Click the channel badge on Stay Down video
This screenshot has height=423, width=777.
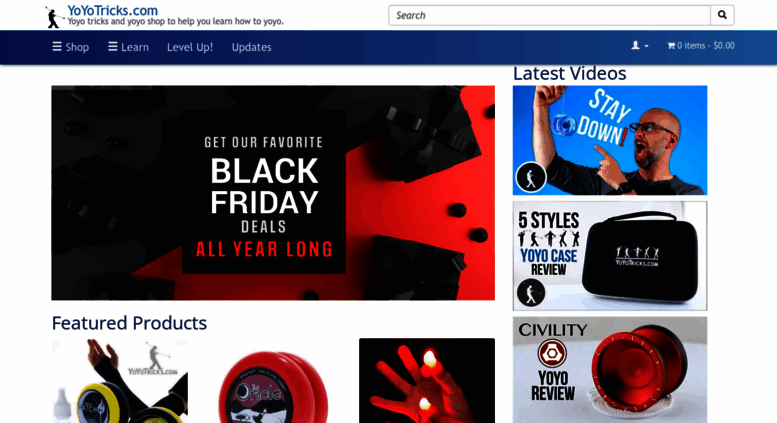[531, 177]
